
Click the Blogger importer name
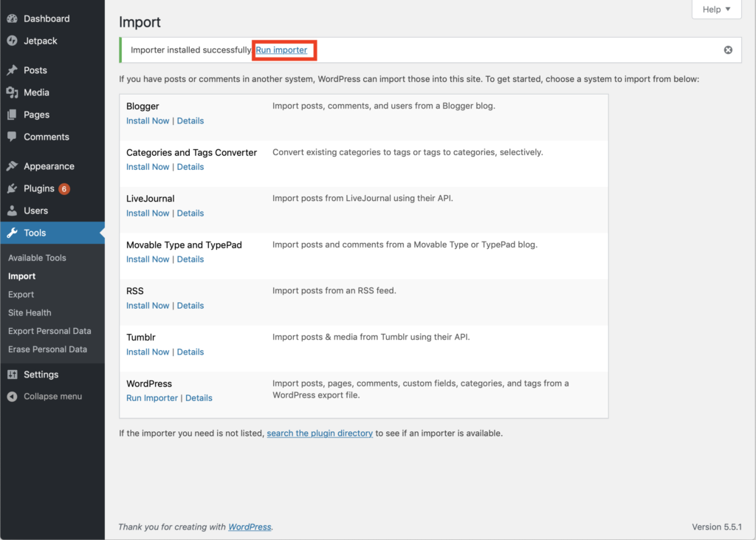pos(142,106)
